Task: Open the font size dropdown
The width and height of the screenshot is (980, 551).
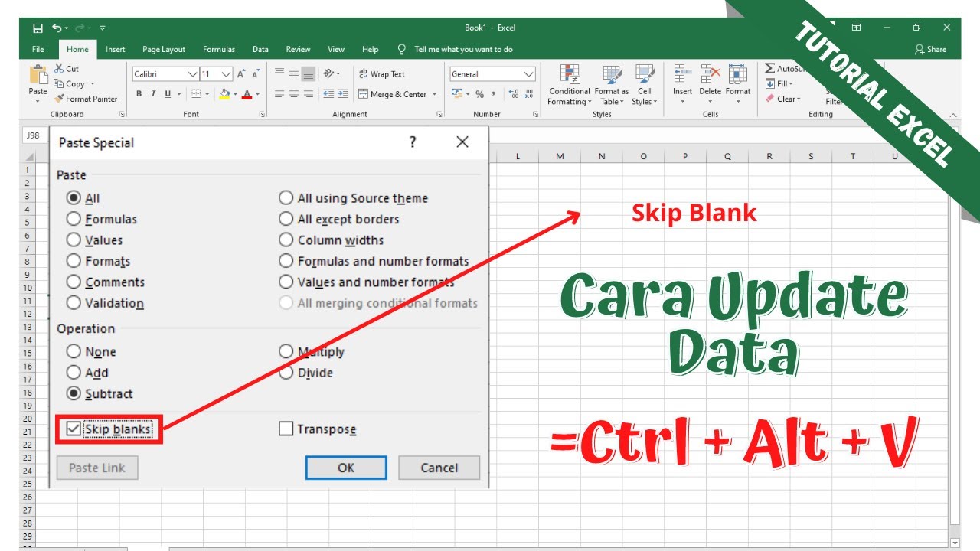Action: (227, 74)
